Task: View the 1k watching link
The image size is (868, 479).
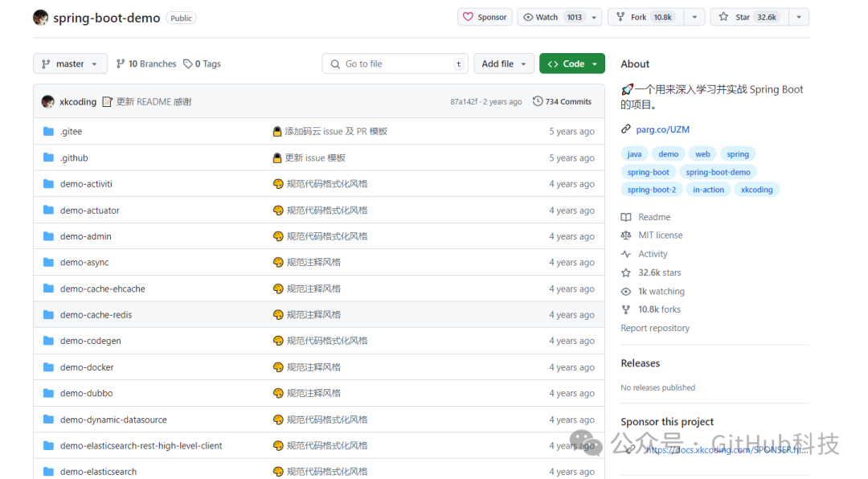Action: click(x=661, y=291)
